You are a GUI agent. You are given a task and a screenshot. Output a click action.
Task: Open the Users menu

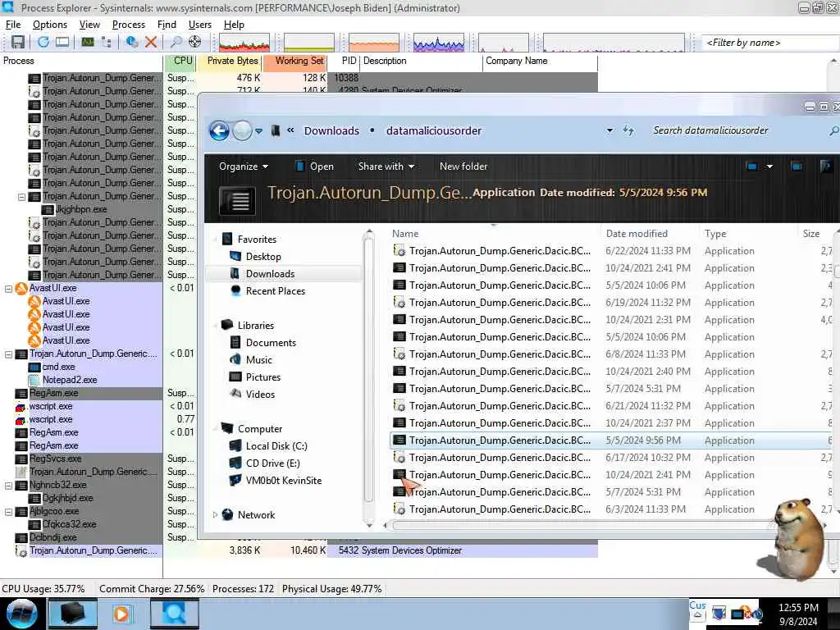(200, 25)
